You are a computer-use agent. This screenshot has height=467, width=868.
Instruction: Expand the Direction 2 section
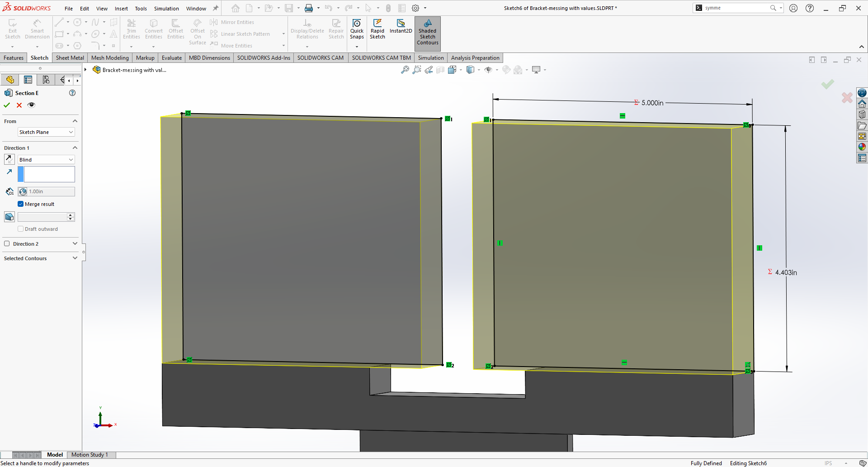(x=75, y=243)
